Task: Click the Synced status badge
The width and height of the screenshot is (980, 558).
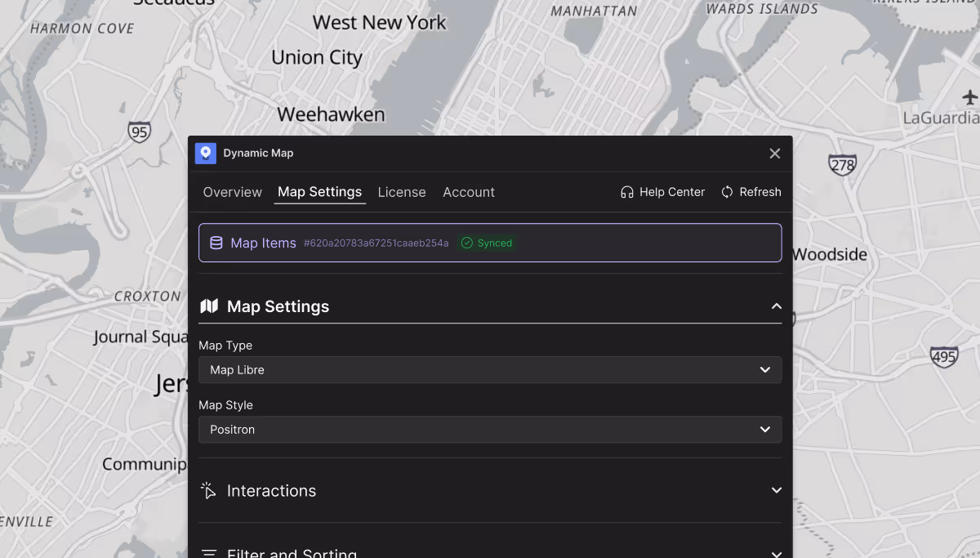Action: click(x=487, y=243)
